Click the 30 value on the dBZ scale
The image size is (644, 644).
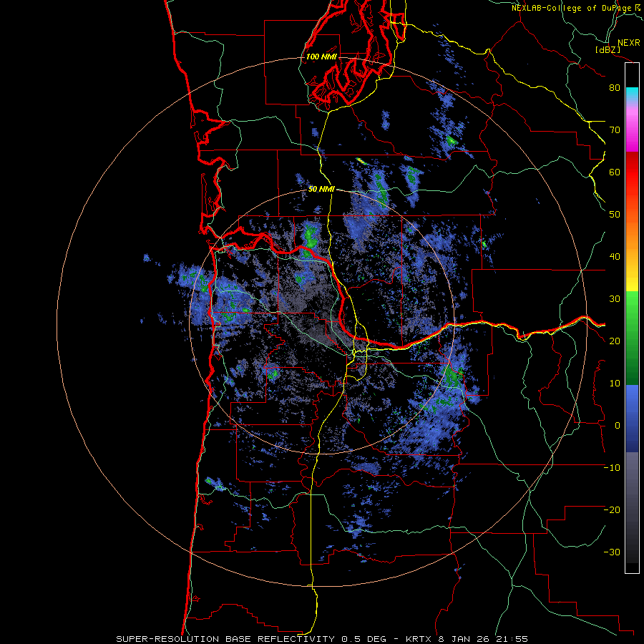615,299
